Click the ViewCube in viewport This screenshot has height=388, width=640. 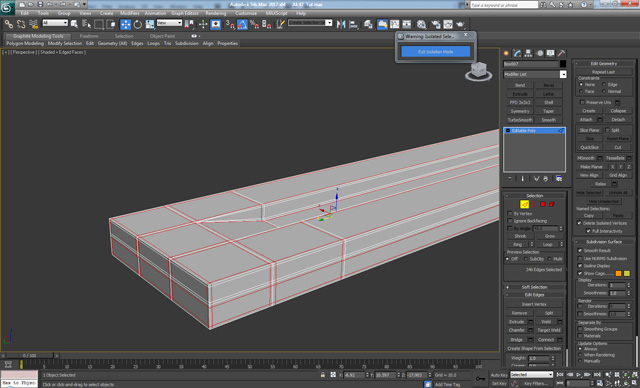478,71
